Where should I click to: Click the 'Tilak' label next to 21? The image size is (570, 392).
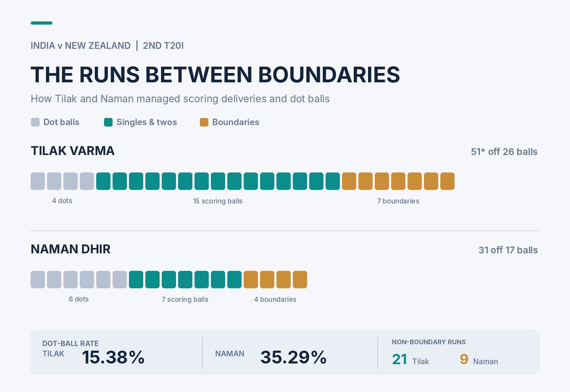421,361
